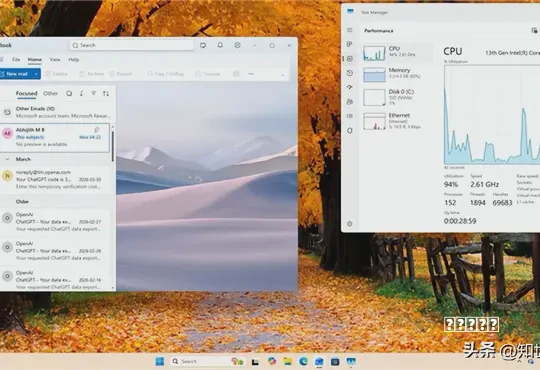Expand the New mail dropdown arrow
The image size is (540, 370).
click(x=36, y=74)
